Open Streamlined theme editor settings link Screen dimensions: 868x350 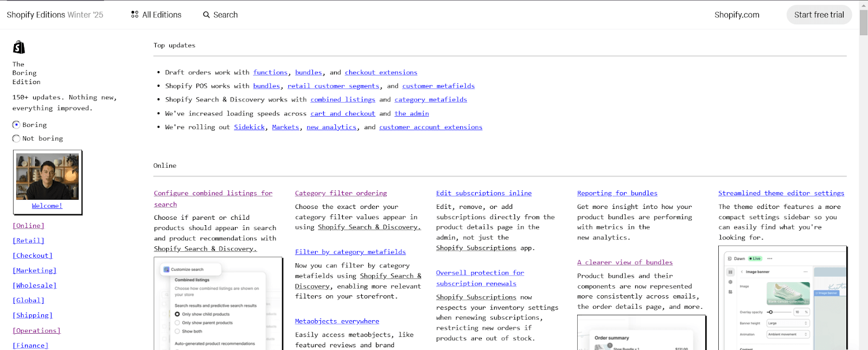781,193
